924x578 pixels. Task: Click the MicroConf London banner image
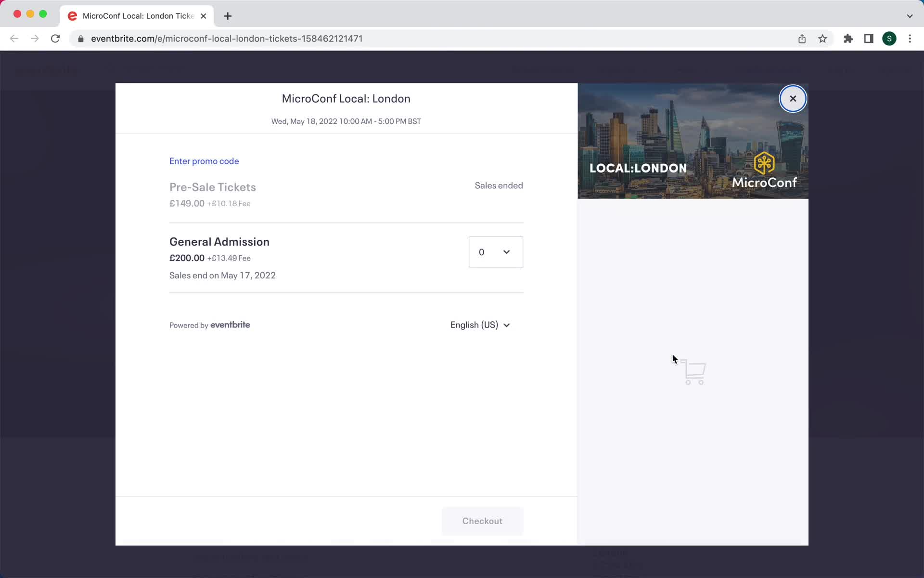pyautogui.click(x=693, y=141)
